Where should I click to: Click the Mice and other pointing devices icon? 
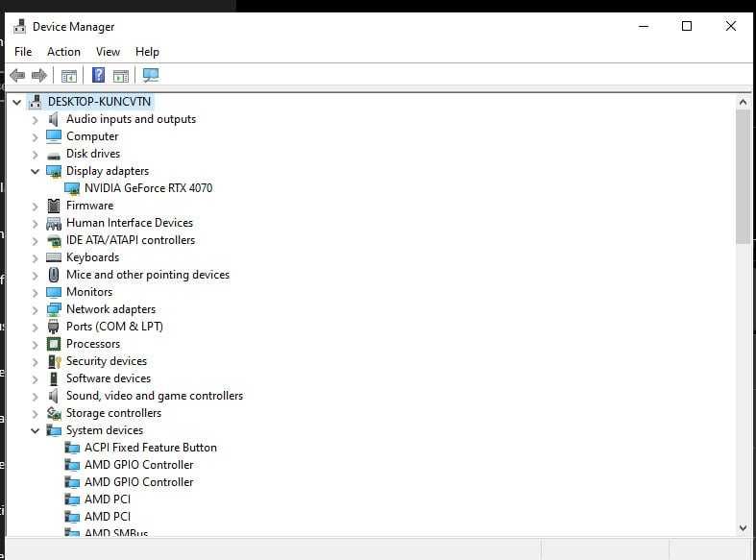[54, 275]
